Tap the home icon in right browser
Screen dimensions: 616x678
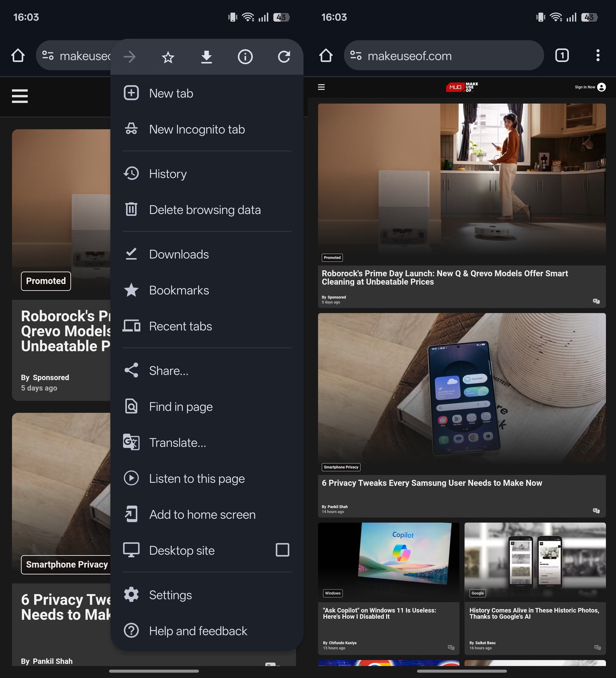(x=326, y=55)
